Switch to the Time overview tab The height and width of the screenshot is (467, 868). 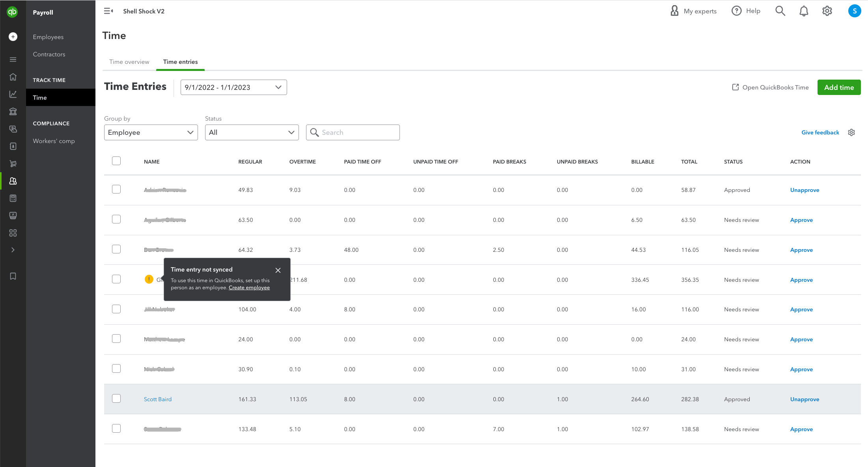tap(129, 62)
